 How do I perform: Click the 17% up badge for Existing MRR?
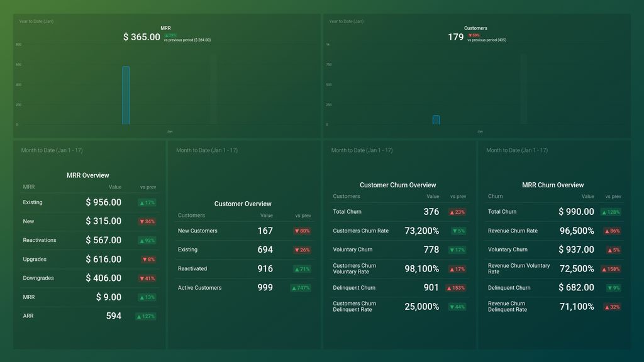(147, 203)
